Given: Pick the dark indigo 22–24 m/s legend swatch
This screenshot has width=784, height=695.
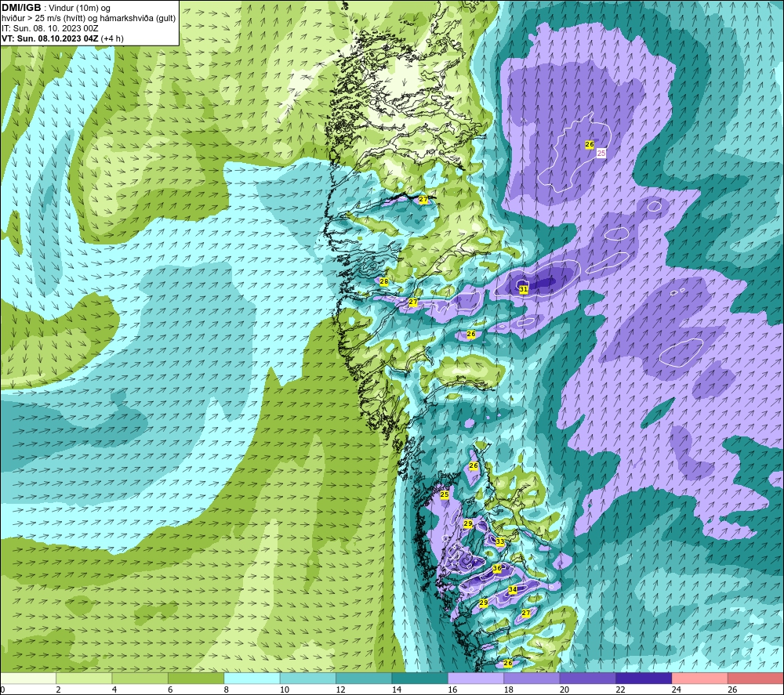Looking at the screenshot, I should [x=644, y=678].
